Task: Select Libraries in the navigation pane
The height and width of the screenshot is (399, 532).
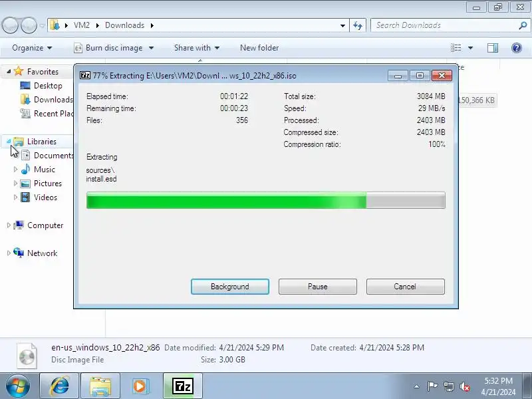Action: [x=42, y=142]
